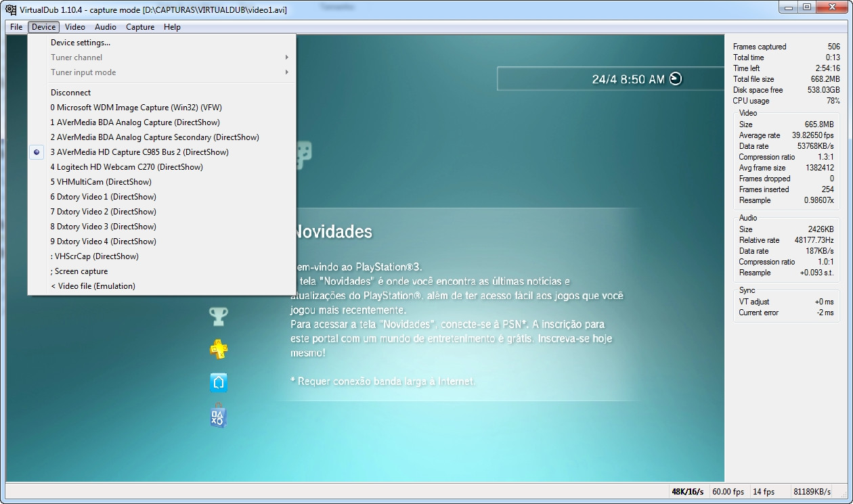The height and width of the screenshot is (504, 853).
Task: Maximize the VirtualDub window
Action: click(x=806, y=7)
